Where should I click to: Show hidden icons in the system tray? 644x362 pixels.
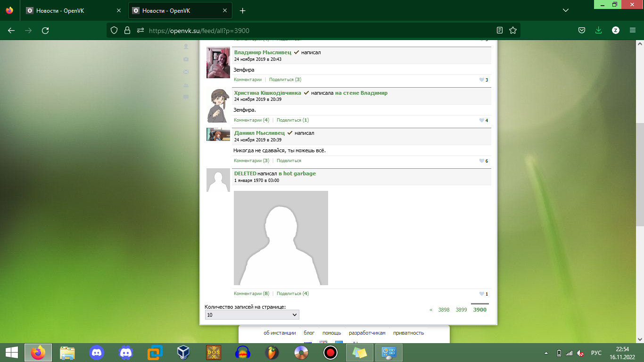tap(546, 353)
